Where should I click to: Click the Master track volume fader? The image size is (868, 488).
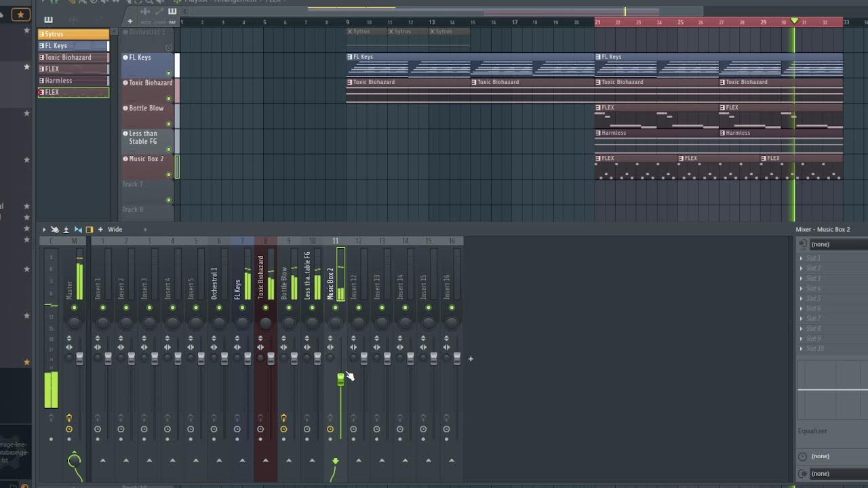[x=79, y=359]
